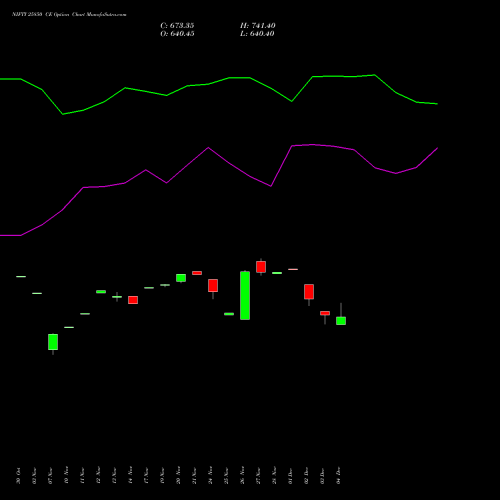The width and height of the screenshot is (500, 500).
Task: Click the tall green candle on 26 Nov
Action: click(x=245, y=296)
